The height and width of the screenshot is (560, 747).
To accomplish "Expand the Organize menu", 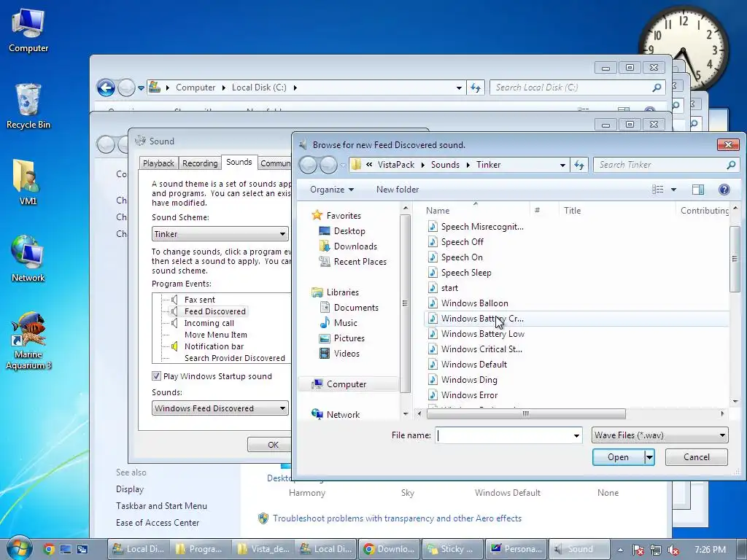I will (332, 190).
